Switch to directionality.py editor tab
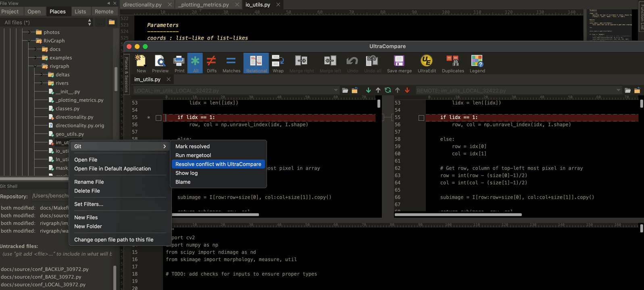Viewport: 644px width, 290px height. (142, 4)
